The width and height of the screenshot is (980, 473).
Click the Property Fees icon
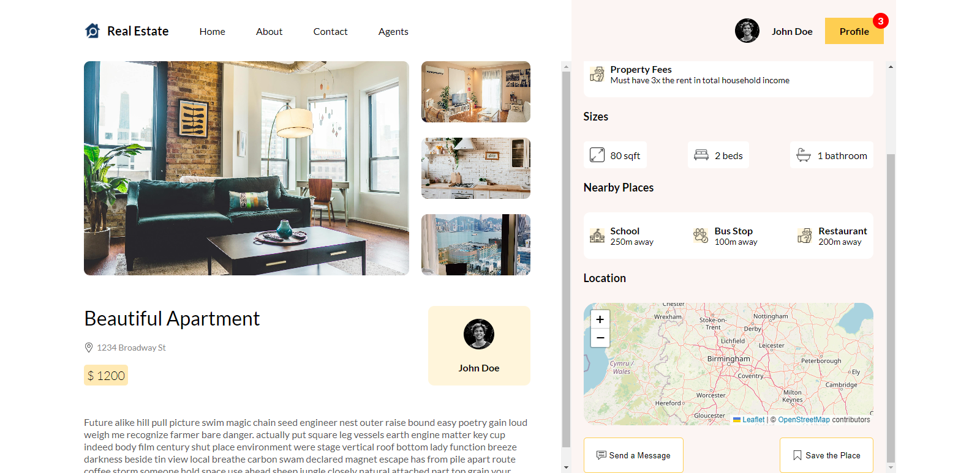pyautogui.click(x=597, y=74)
